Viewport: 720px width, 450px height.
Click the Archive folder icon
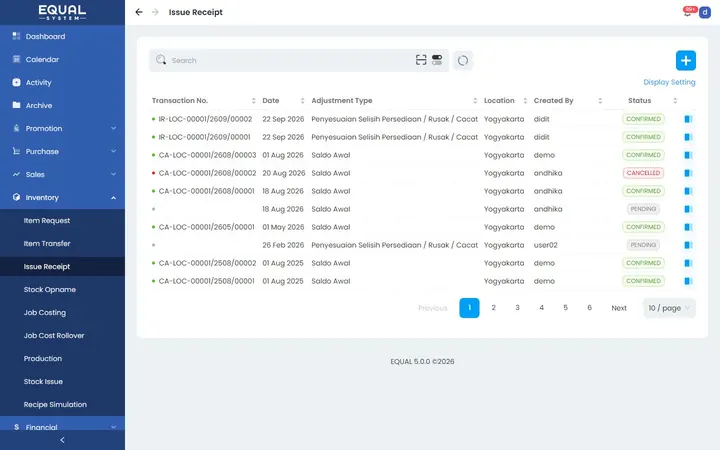(16, 105)
